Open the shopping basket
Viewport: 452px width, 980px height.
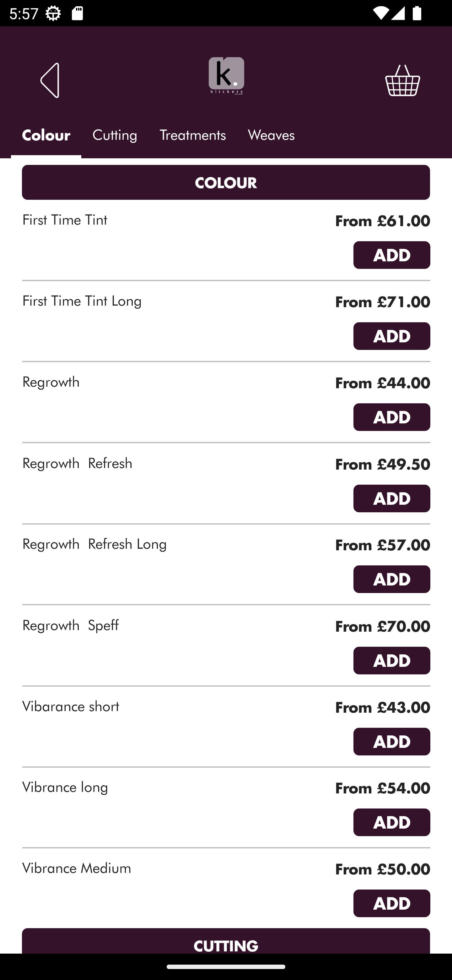pos(402,80)
